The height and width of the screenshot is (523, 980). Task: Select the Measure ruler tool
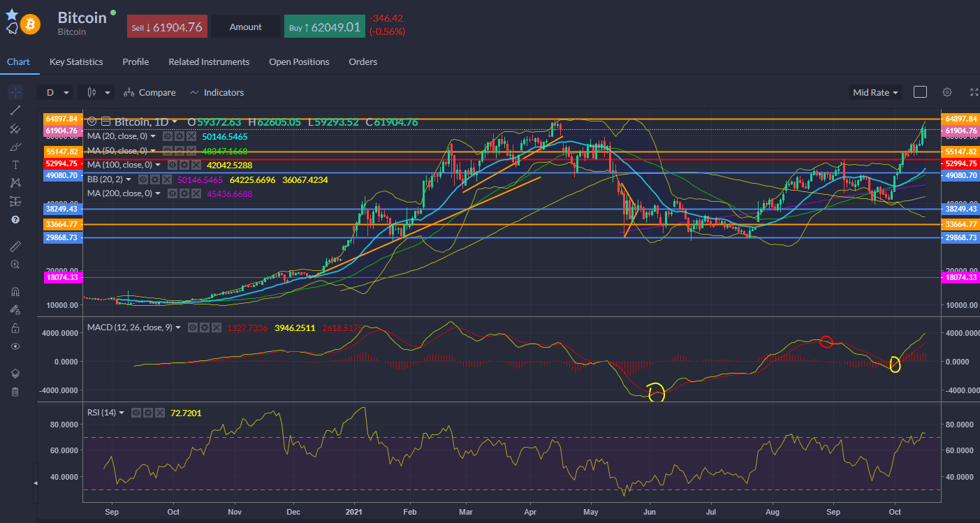click(x=15, y=246)
